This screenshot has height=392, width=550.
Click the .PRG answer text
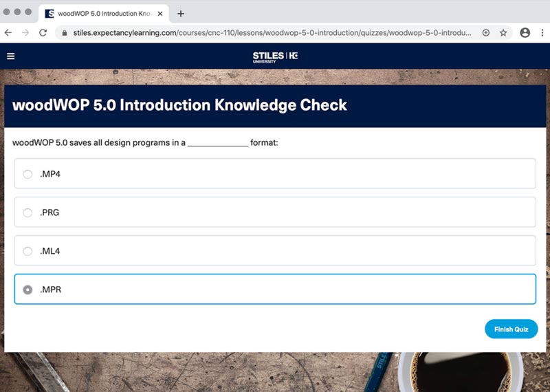click(49, 213)
